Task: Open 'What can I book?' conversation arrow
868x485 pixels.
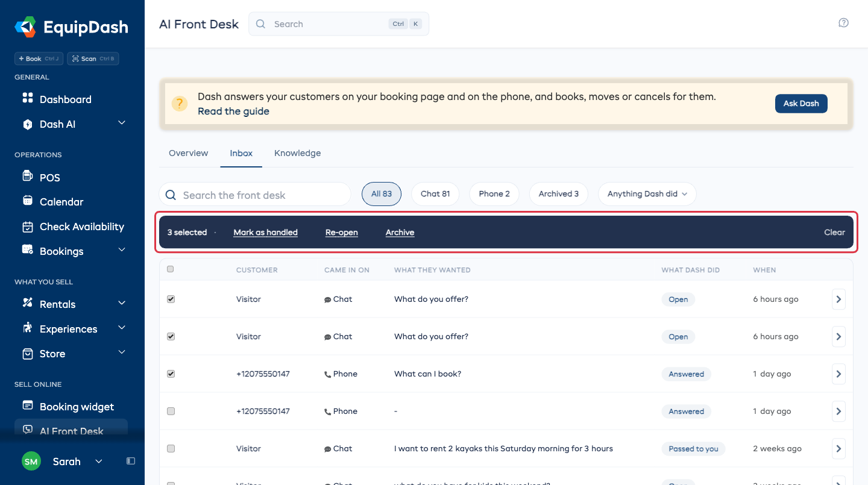Action: pos(838,374)
